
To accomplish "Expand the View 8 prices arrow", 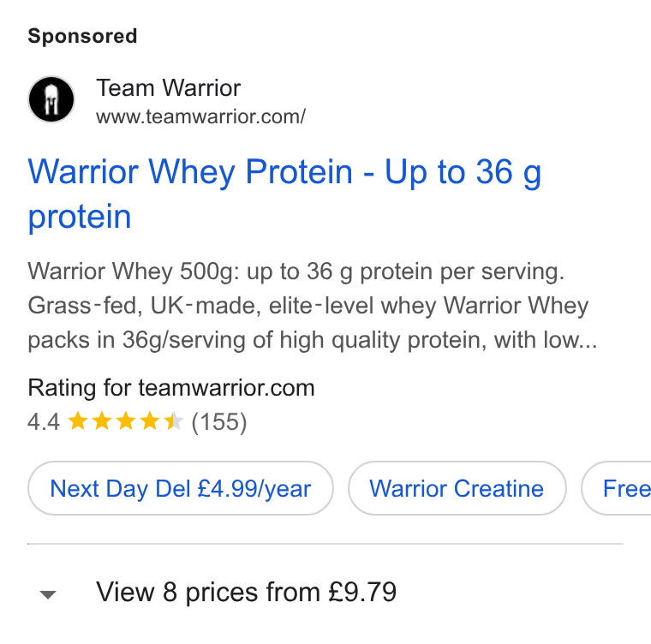I will (x=48, y=594).
